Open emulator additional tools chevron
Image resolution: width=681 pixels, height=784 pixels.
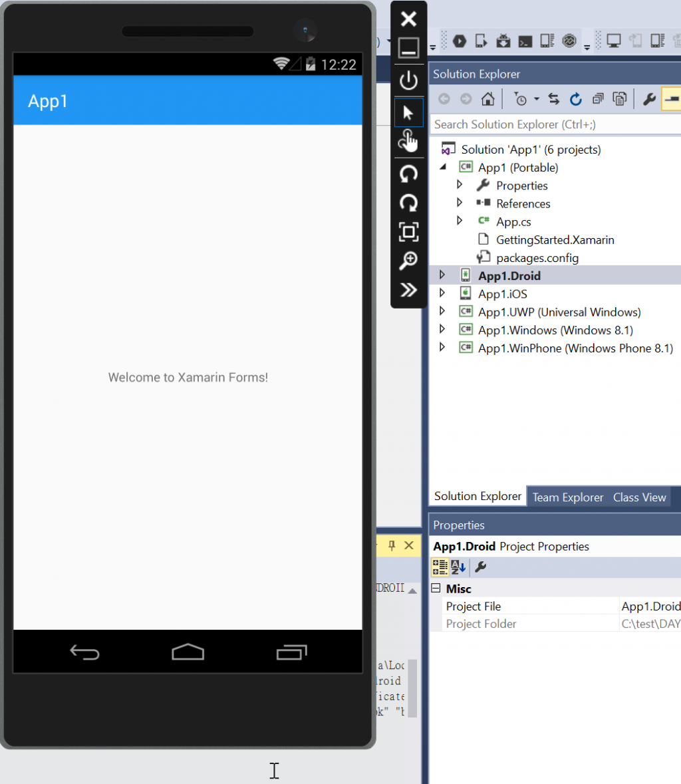(x=408, y=290)
